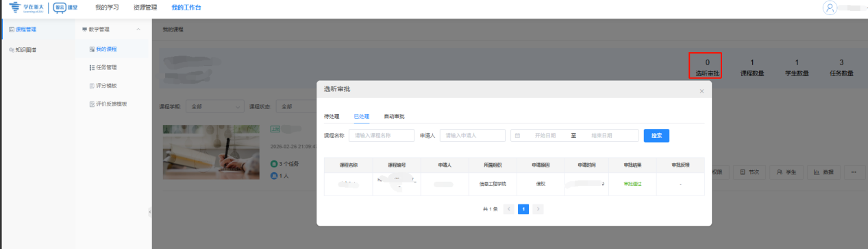Click the 结束日期 end date field
The height and width of the screenshot is (249, 868).
[x=602, y=136]
